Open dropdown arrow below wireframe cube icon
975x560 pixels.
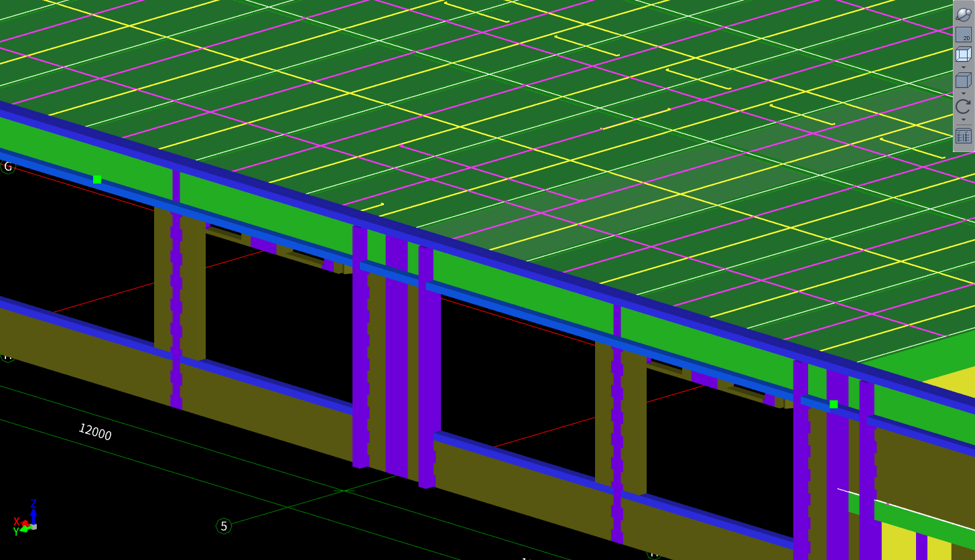pos(964,68)
